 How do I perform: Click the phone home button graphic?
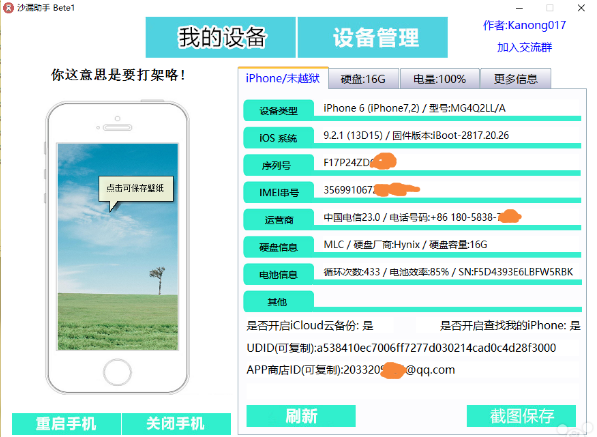point(117,372)
